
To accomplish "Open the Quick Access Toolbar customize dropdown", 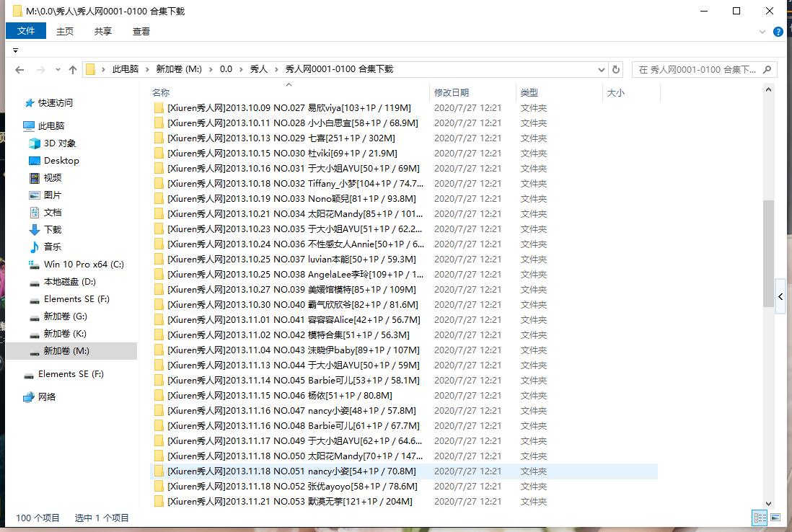I will pos(16,50).
